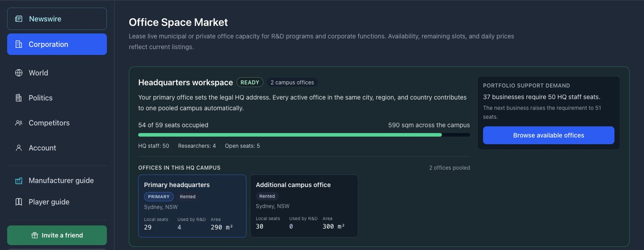
Task: Click the 290 m² area value
Action: pos(222,227)
